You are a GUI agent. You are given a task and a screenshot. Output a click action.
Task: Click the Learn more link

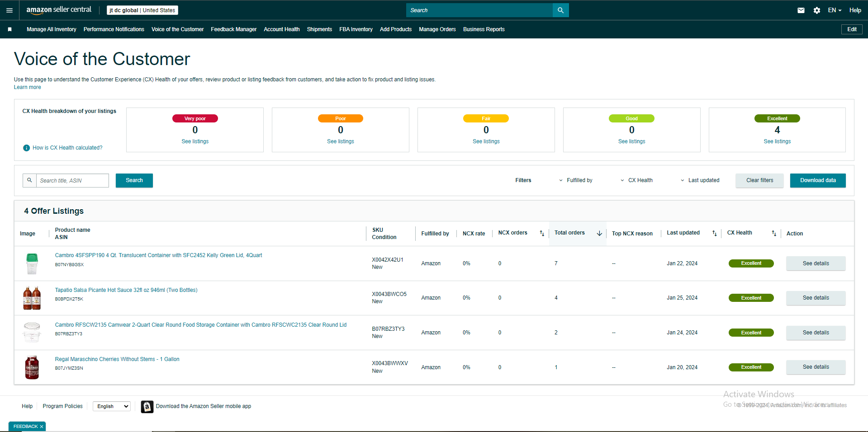27,87
